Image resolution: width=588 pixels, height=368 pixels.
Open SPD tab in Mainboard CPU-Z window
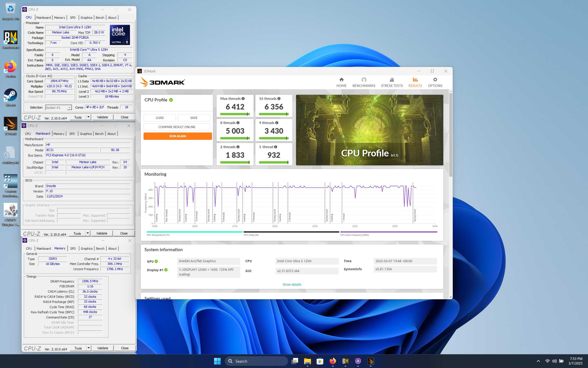click(72, 134)
